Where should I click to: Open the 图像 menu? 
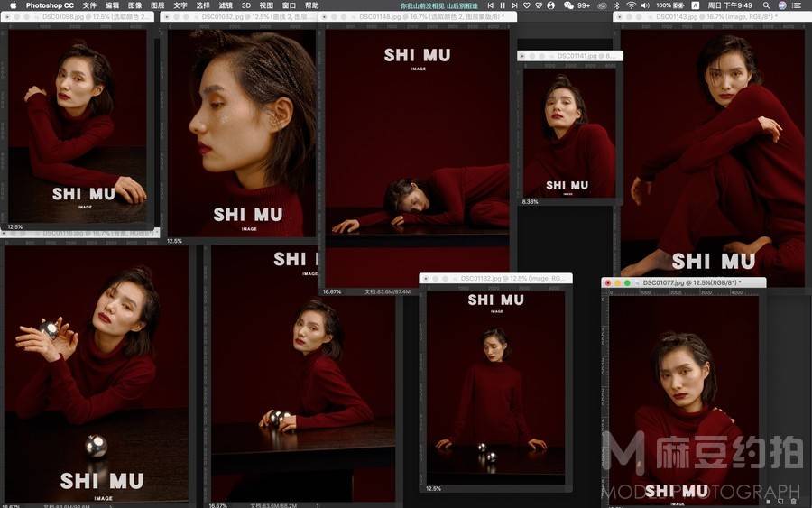[134, 5]
